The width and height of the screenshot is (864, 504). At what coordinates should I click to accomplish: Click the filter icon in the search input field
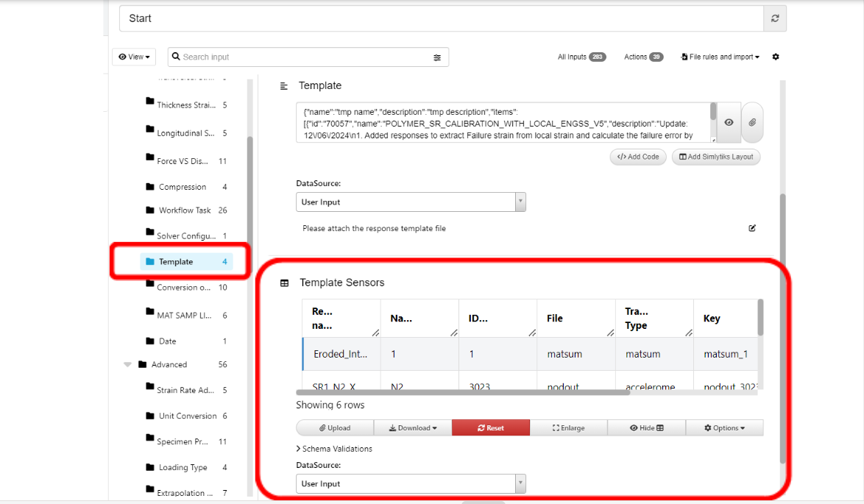click(x=437, y=57)
